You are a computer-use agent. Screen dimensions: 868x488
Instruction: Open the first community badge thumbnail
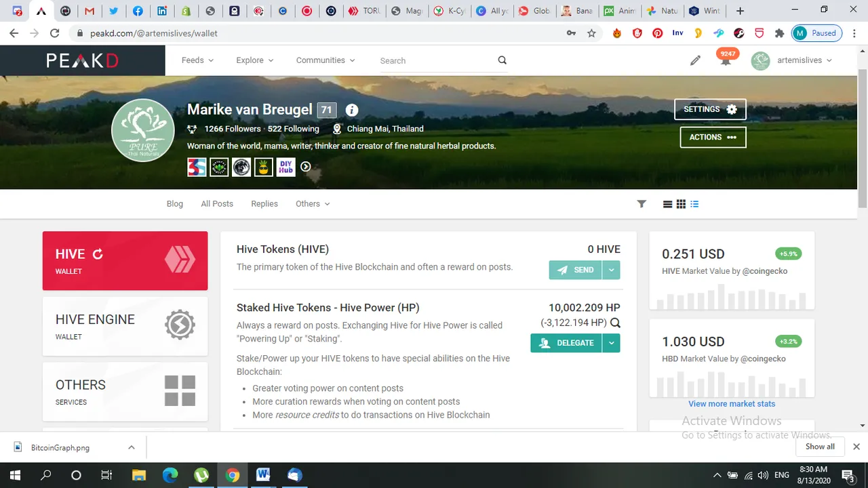197,167
